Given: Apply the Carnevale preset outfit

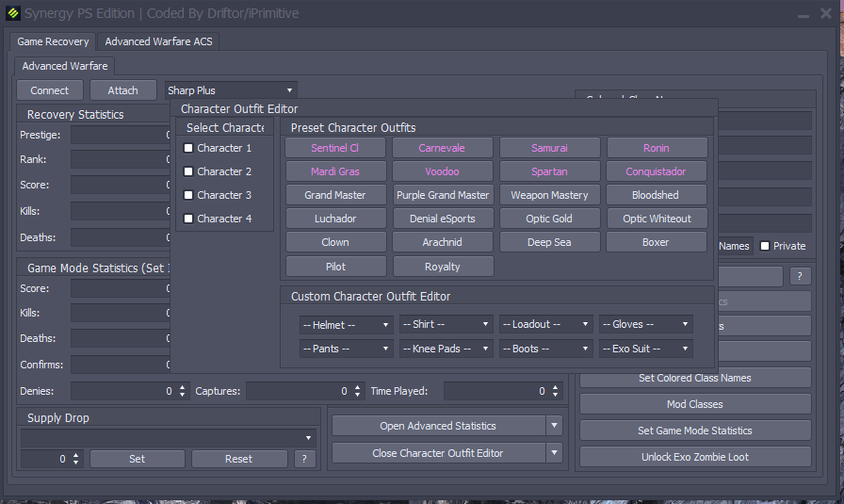Looking at the screenshot, I should (x=442, y=148).
